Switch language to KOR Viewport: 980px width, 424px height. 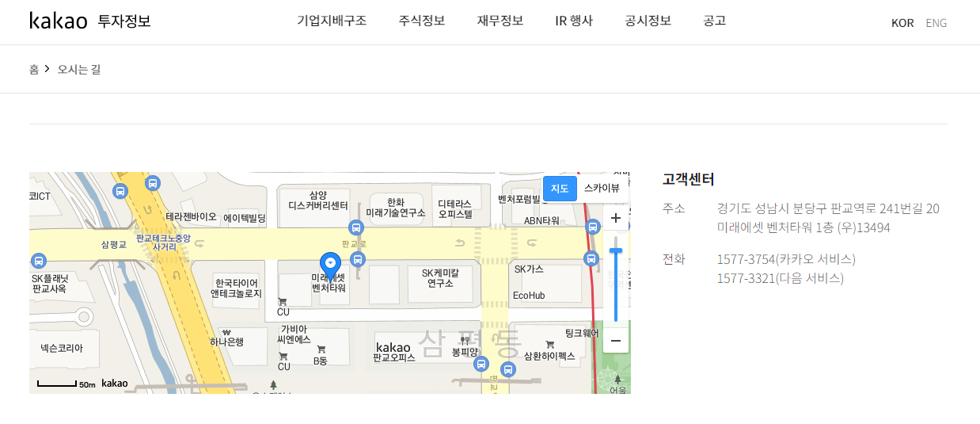click(902, 23)
